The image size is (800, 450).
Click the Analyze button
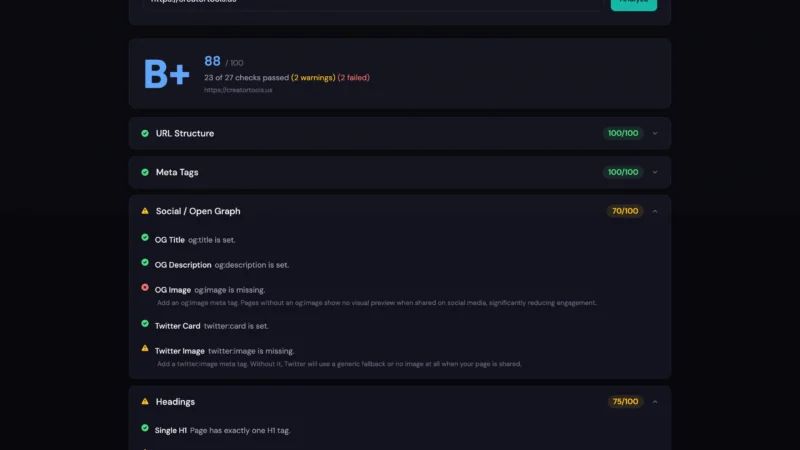(634, 3)
